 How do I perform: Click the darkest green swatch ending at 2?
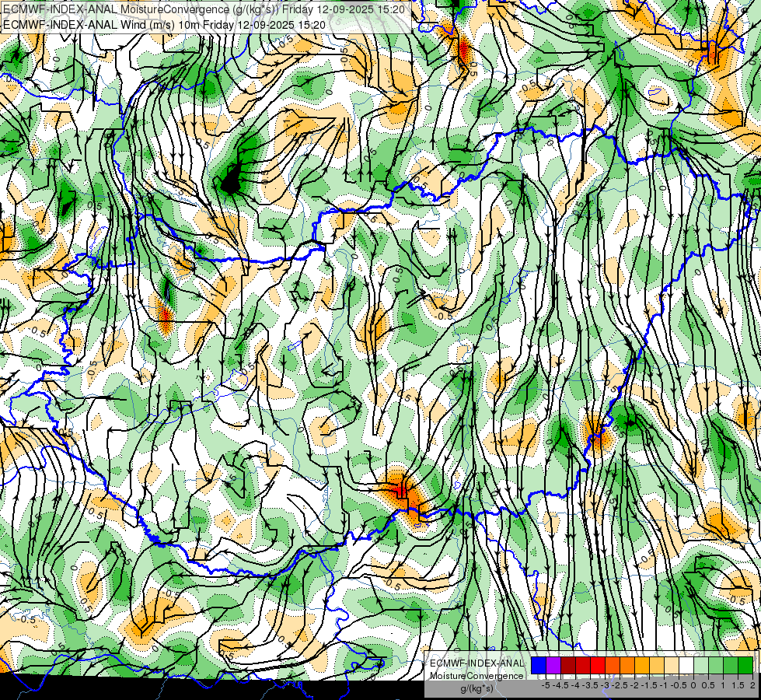pyautogui.click(x=745, y=666)
